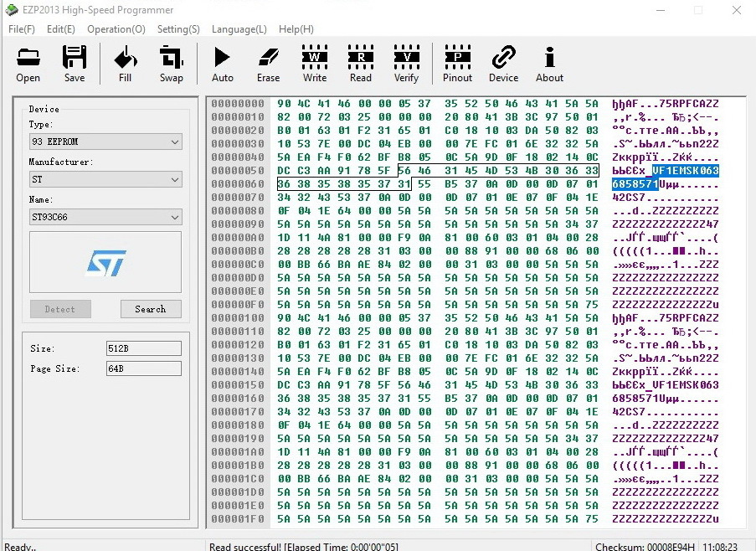Click the Ready status text
Viewport: 756px width, 551px height.
[20, 547]
